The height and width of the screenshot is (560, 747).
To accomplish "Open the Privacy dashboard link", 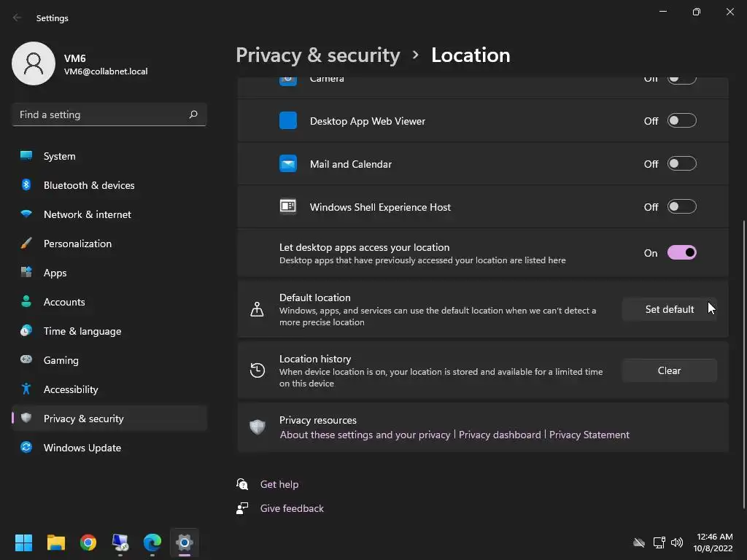I will [x=500, y=435].
